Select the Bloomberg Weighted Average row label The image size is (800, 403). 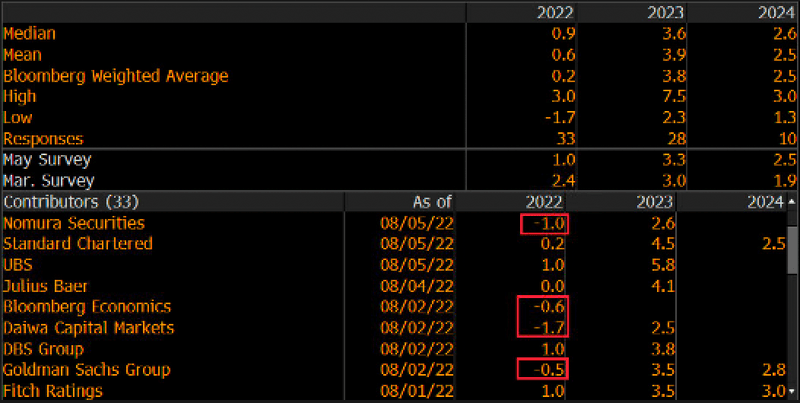116,76
